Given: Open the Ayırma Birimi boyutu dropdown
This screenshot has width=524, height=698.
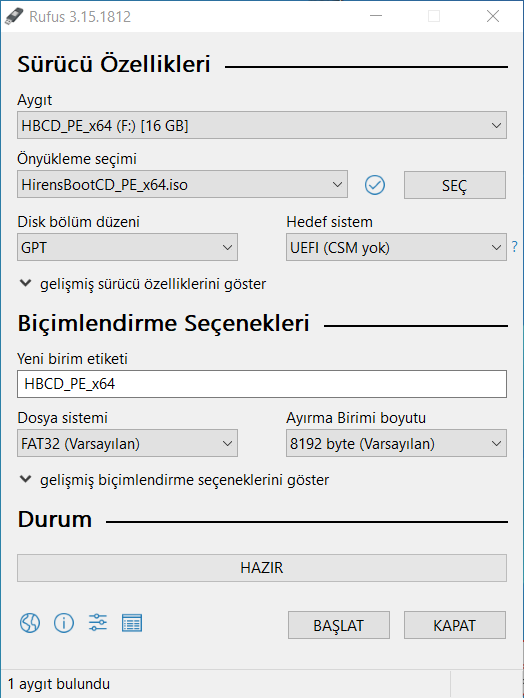Looking at the screenshot, I should click(x=396, y=443).
